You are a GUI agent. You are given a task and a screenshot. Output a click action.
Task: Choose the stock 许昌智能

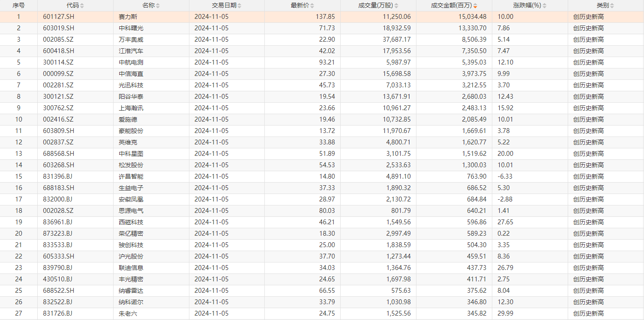(x=131, y=176)
